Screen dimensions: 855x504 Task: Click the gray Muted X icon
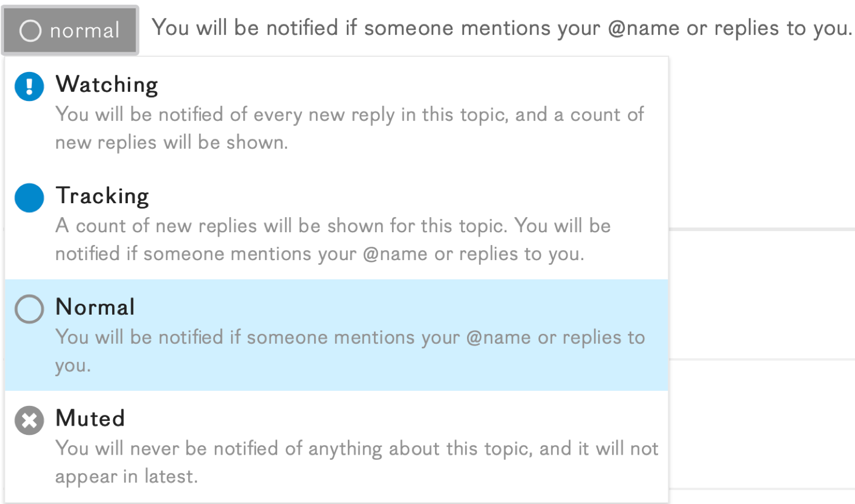click(29, 420)
